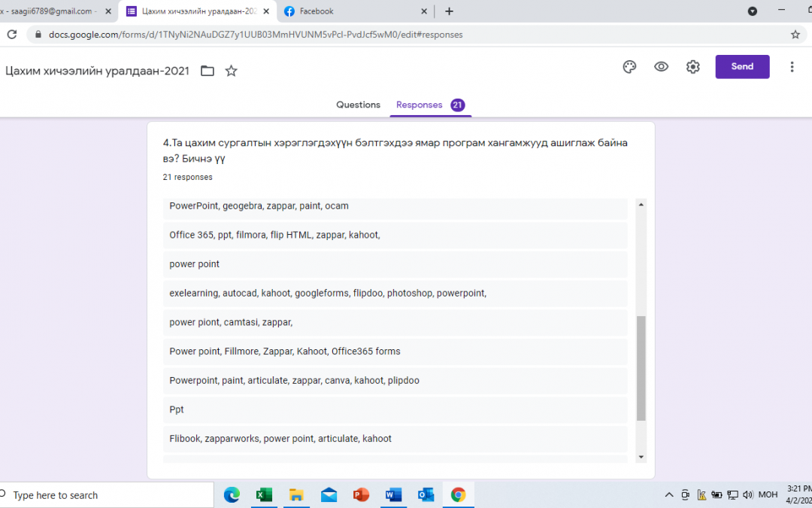Open form settings gear icon

(x=693, y=67)
